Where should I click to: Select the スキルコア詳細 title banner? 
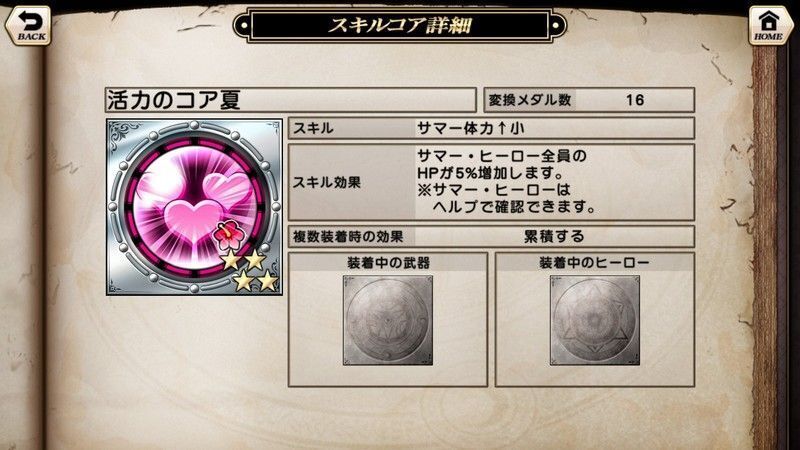coord(399,24)
